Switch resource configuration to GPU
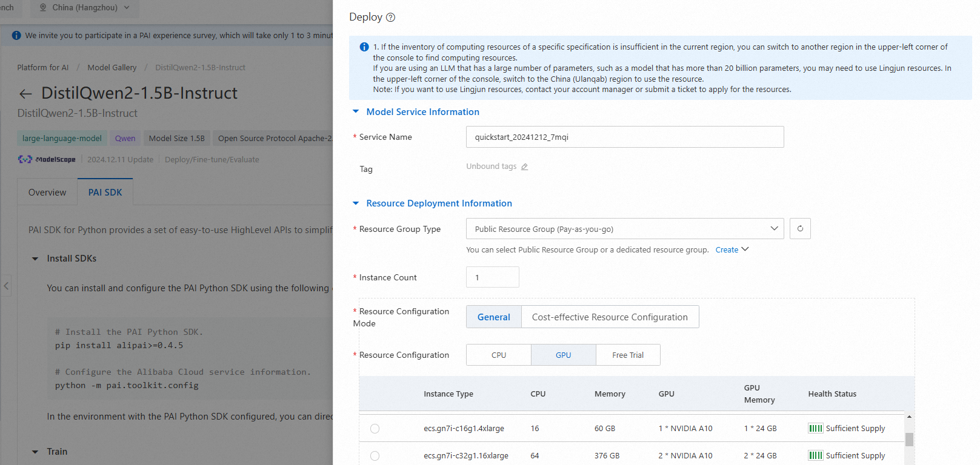This screenshot has width=980, height=465. coord(564,355)
